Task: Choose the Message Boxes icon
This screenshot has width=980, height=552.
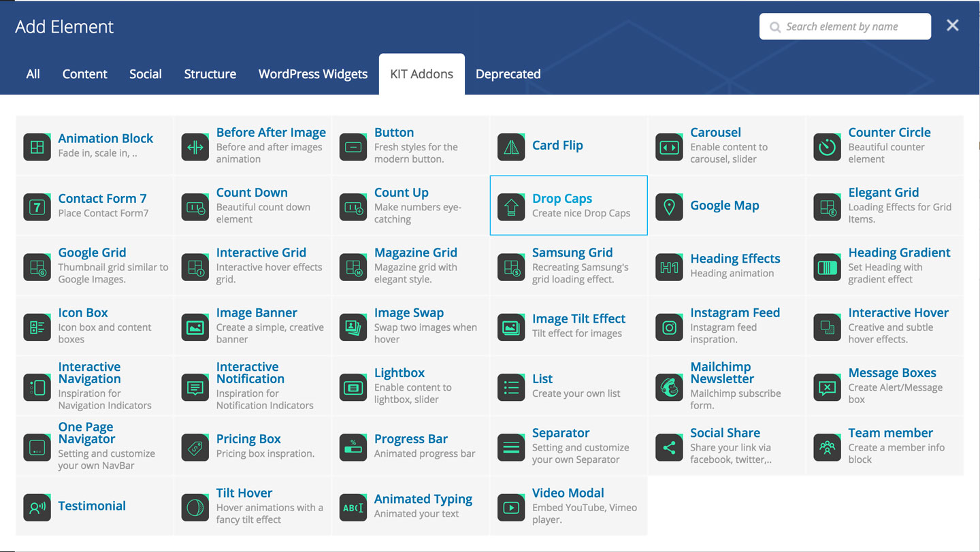Action: coord(827,388)
